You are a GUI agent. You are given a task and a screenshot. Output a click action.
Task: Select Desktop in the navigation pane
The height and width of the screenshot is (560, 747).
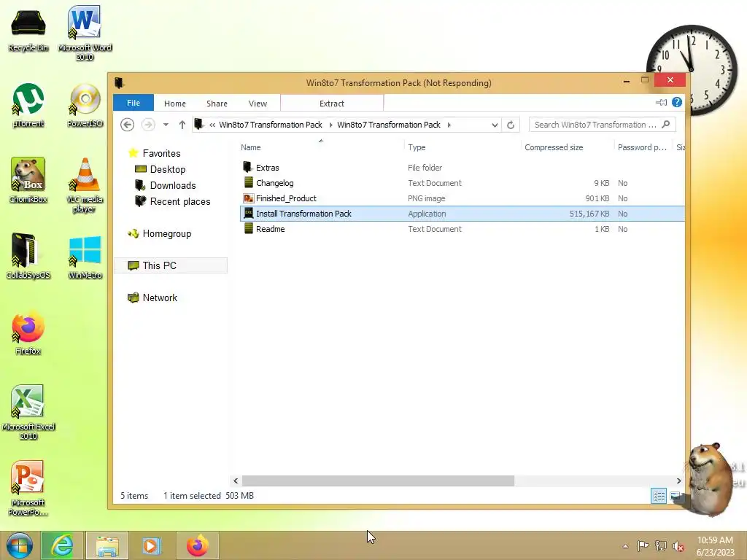pos(167,169)
